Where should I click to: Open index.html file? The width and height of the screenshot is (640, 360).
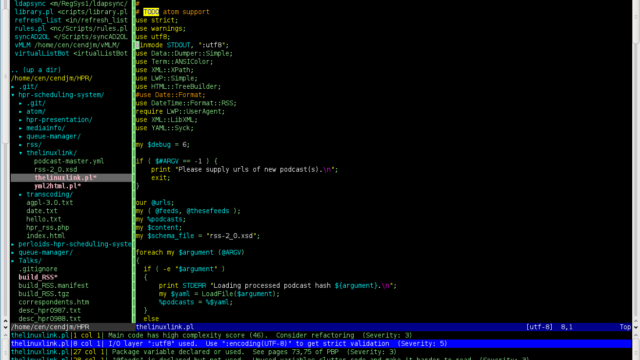[x=46, y=236]
